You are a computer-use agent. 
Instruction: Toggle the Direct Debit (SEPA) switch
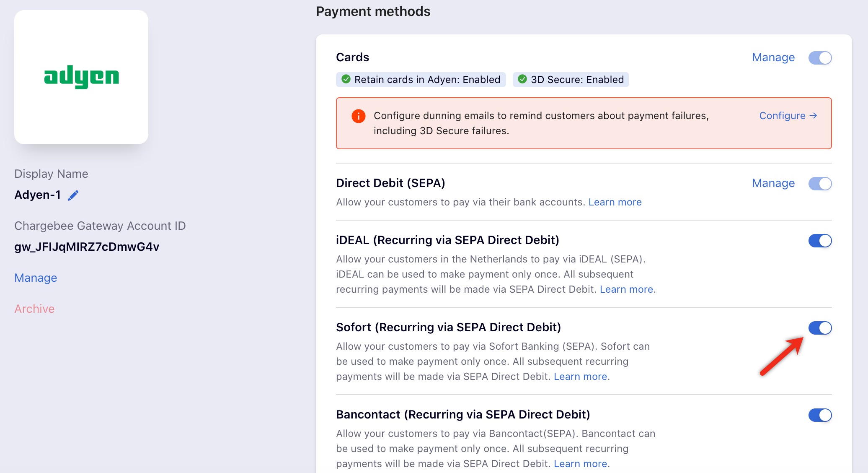(x=820, y=184)
